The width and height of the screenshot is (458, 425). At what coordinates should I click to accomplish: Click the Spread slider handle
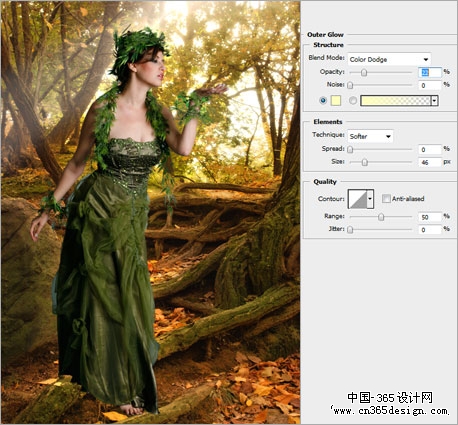pos(350,149)
